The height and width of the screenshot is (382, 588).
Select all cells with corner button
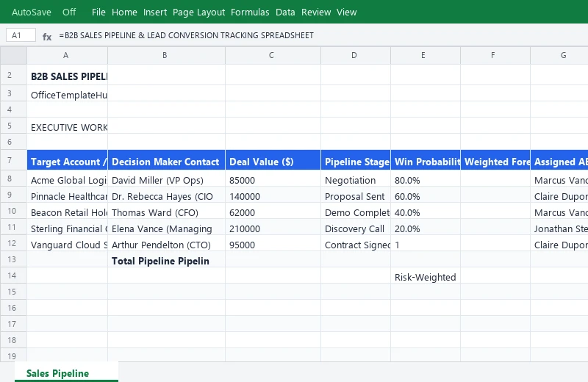[13, 56]
